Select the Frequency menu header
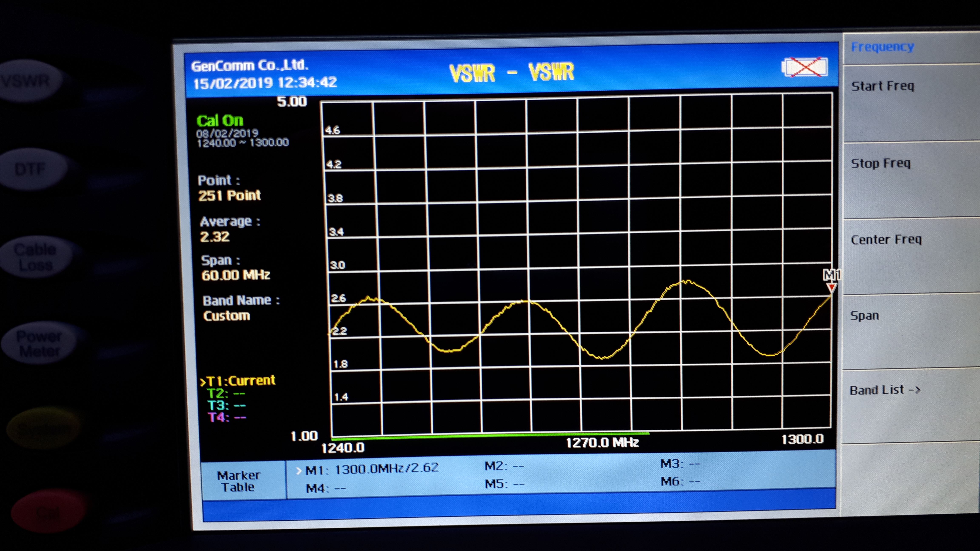Screen dimensions: 980x551 coord(882,47)
